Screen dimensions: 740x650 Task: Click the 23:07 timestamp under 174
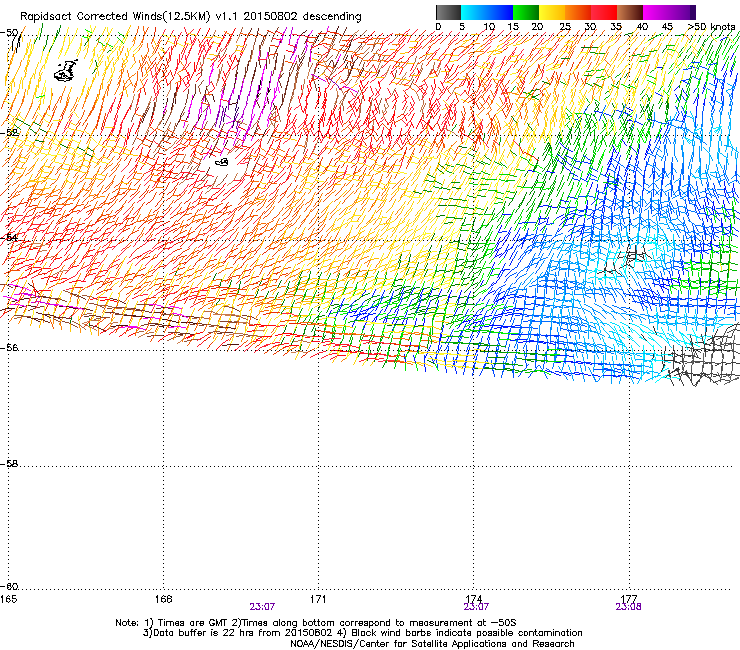point(476,607)
